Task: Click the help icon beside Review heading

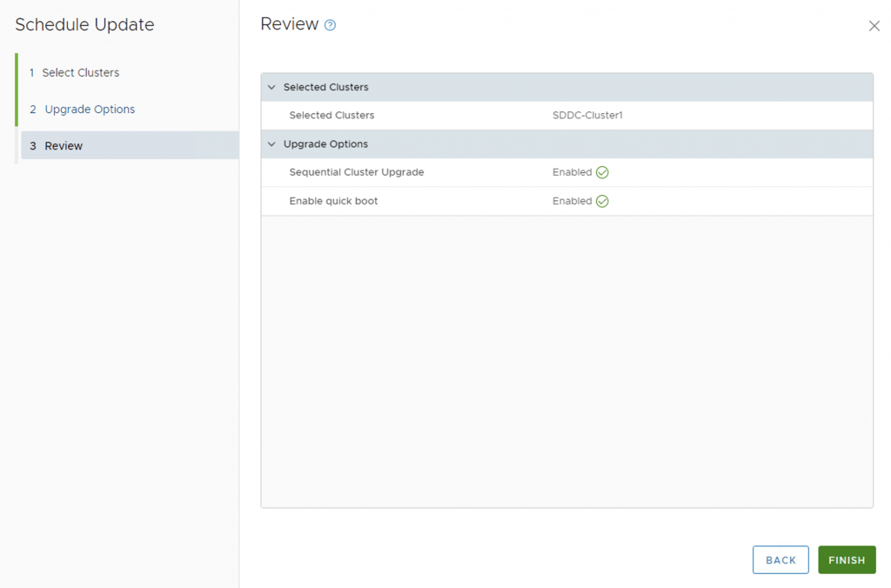Action: tap(330, 25)
